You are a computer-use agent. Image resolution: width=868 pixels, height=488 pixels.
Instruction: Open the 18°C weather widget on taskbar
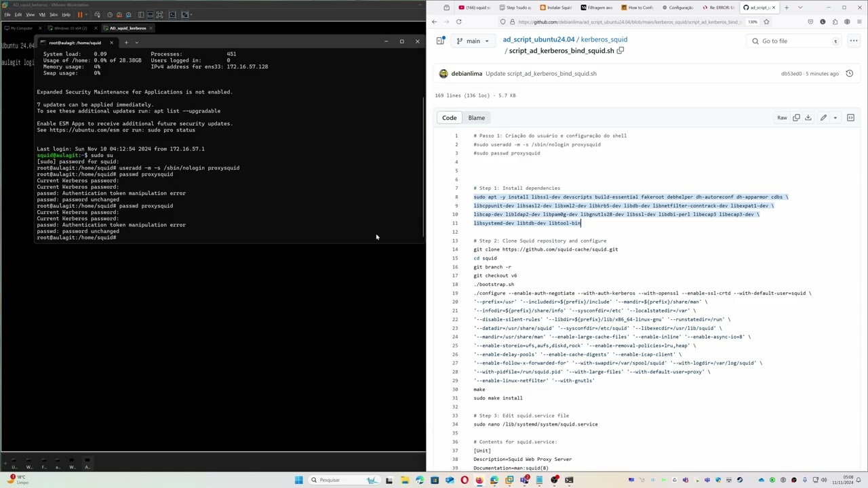pos(17,480)
